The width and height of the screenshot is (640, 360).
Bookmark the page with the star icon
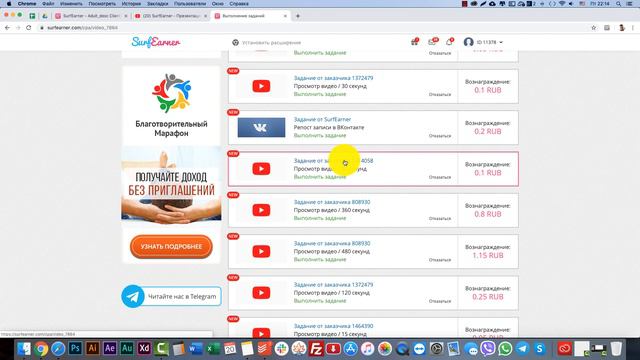click(593, 28)
